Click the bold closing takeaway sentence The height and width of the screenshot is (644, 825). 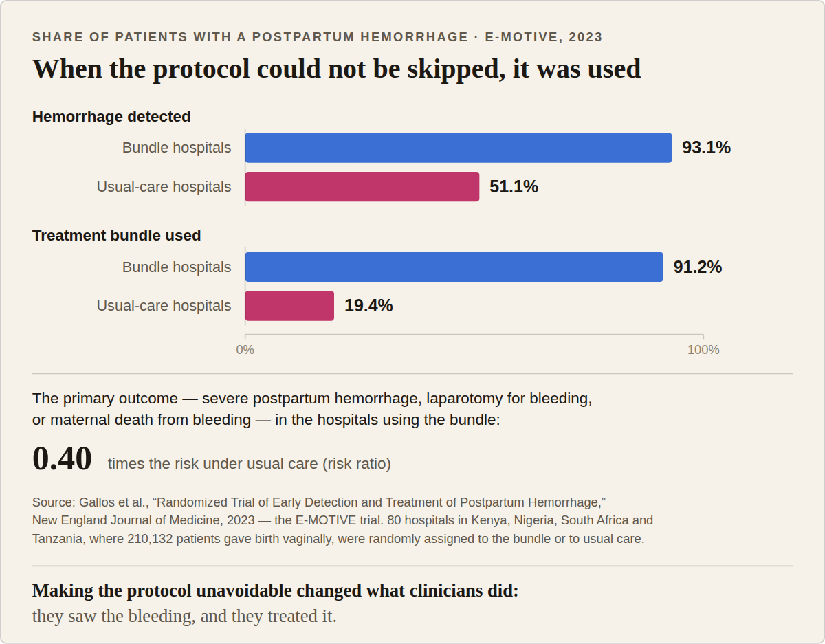275,590
